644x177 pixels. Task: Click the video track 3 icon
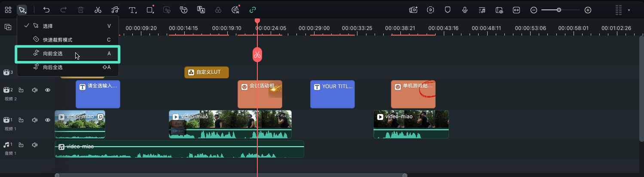[7, 72]
